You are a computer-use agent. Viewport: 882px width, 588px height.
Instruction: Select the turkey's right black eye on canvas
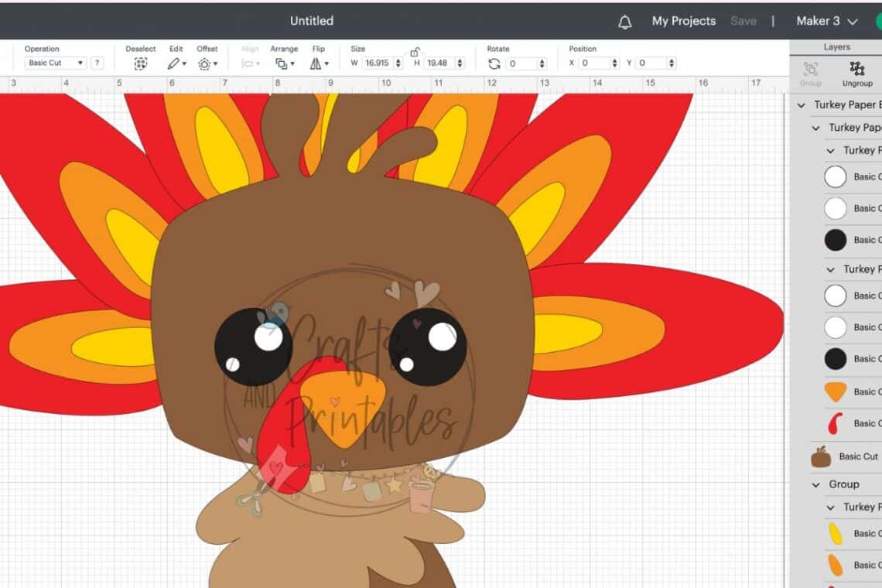click(x=427, y=347)
